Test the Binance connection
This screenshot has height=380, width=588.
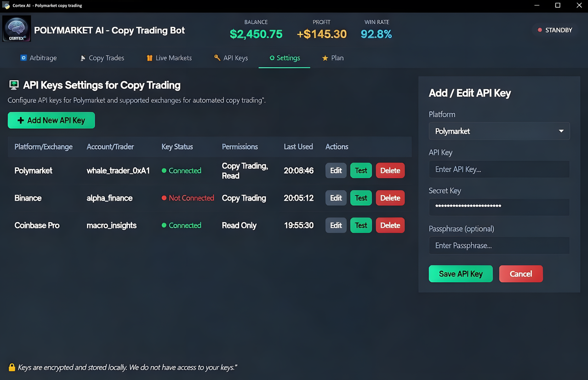coord(361,198)
